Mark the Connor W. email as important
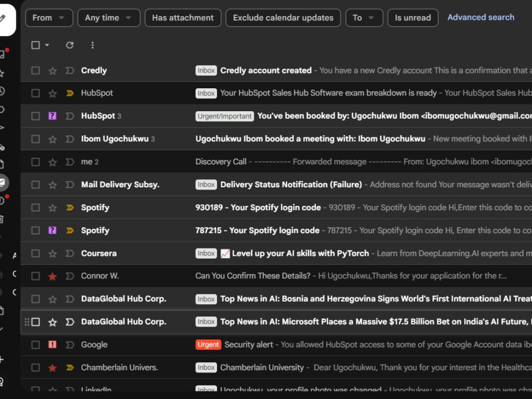Viewport: 532px width, 399px height. point(70,276)
